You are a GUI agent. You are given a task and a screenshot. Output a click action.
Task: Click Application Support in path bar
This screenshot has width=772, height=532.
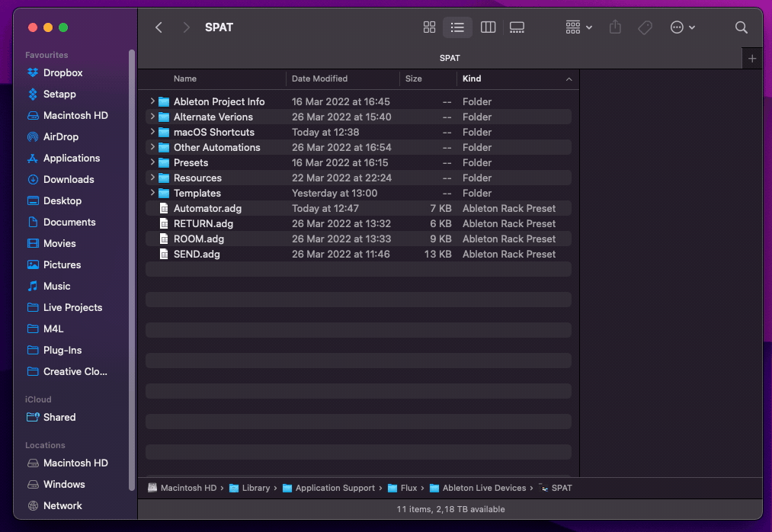(335, 488)
